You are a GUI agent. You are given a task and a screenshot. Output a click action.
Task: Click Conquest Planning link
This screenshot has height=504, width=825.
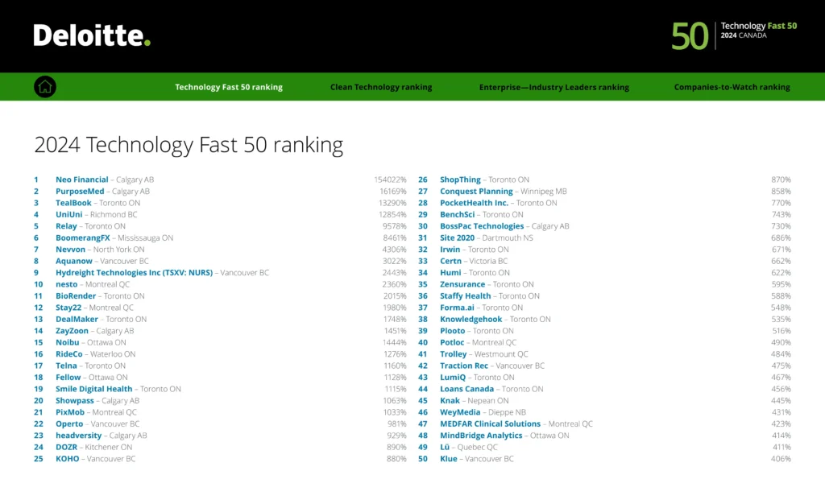tap(476, 192)
